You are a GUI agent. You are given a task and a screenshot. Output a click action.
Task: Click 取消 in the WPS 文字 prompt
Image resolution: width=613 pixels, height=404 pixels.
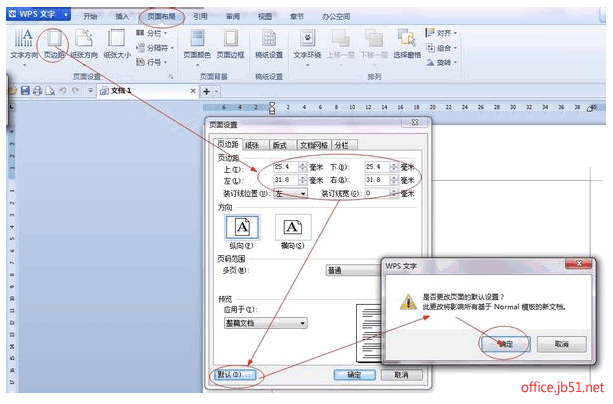pyautogui.click(x=562, y=344)
